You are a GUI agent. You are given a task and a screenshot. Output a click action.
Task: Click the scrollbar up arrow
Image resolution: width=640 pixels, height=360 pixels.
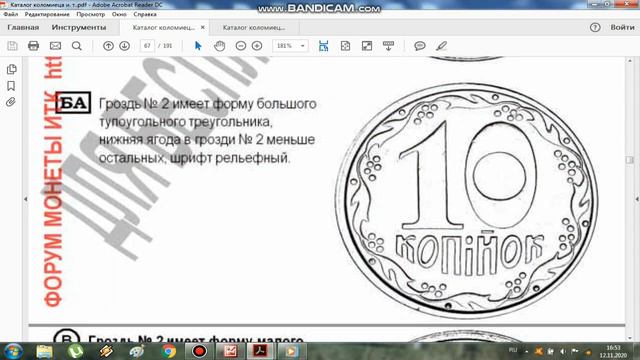630,60
